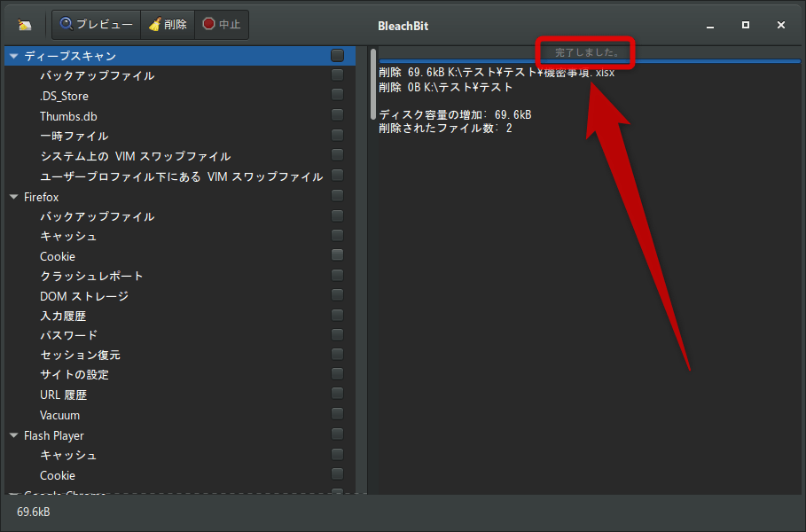Collapse the Flash Player tree group
The width and height of the screenshot is (806, 532).
(14, 435)
